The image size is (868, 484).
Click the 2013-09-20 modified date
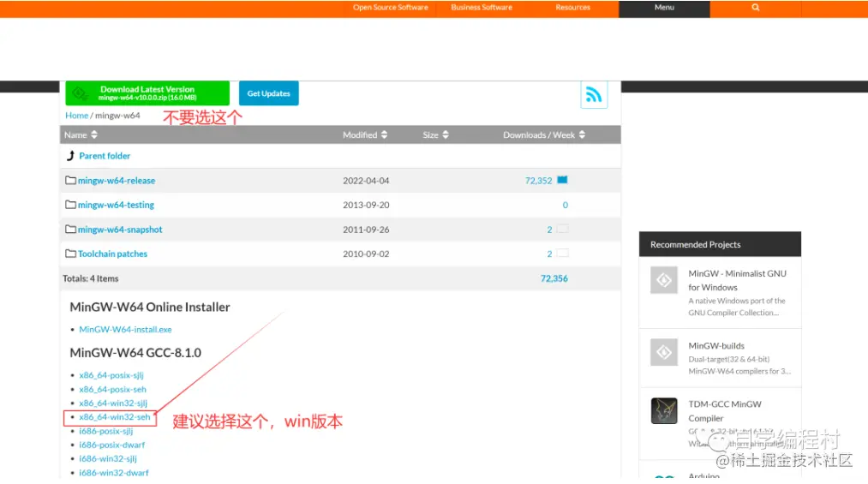pyautogui.click(x=366, y=205)
